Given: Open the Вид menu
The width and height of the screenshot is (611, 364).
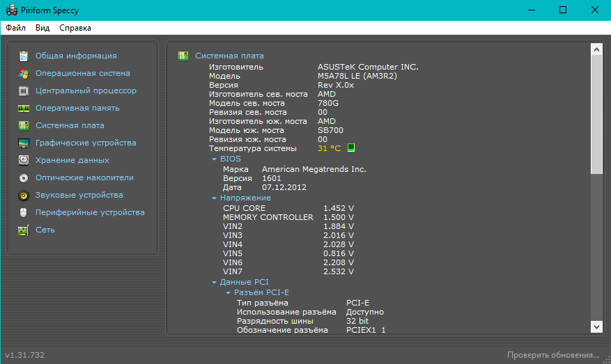Looking at the screenshot, I should 42,28.
